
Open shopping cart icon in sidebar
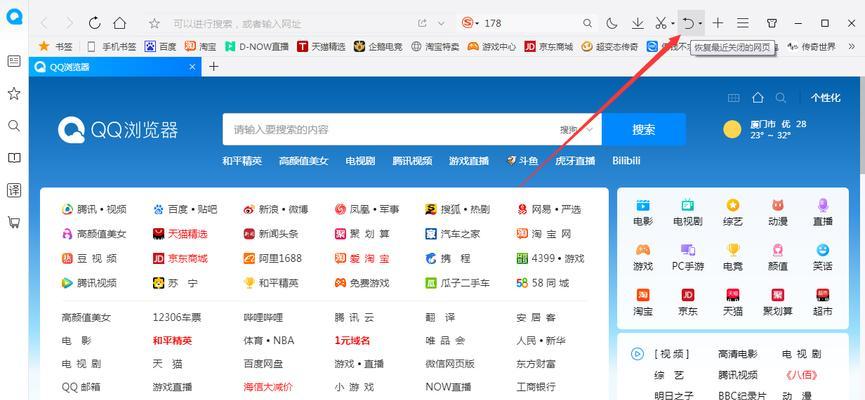(x=14, y=222)
